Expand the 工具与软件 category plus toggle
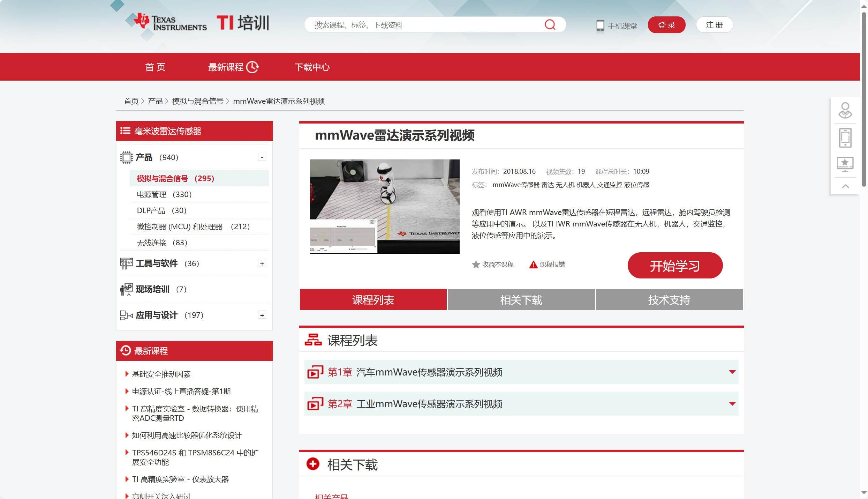Image resolution: width=868 pixels, height=499 pixels. (x=262, y=263)
